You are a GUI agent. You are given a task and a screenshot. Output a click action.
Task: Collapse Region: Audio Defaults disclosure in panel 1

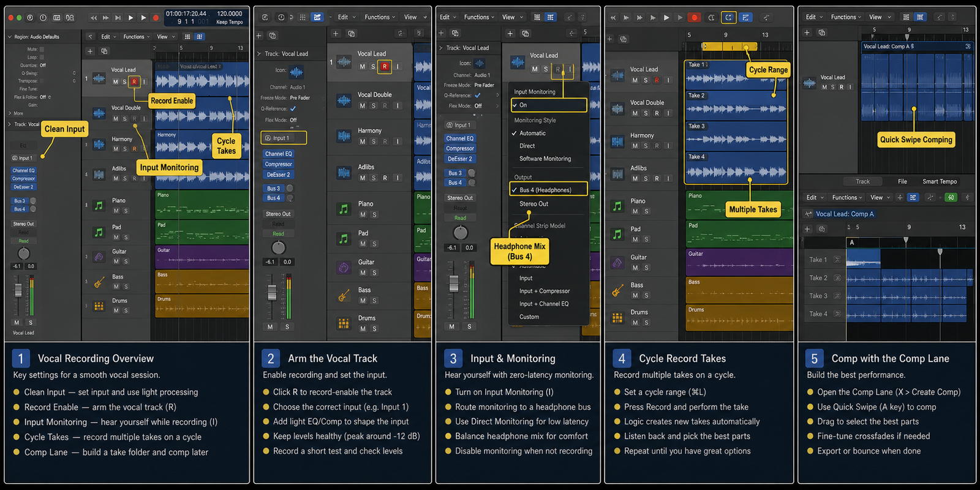(x=10, y=37)
